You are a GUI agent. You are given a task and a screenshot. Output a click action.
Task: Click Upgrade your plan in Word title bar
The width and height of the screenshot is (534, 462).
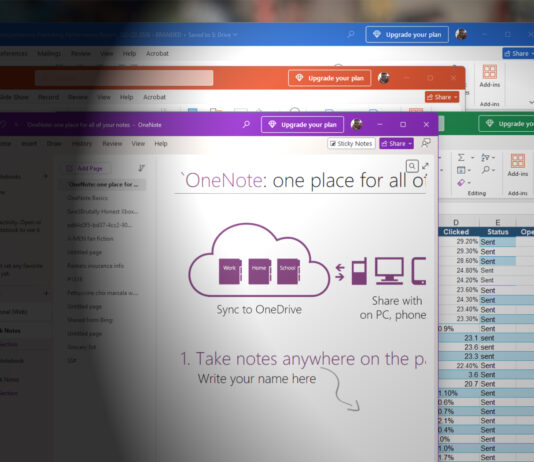pos(407,35)
